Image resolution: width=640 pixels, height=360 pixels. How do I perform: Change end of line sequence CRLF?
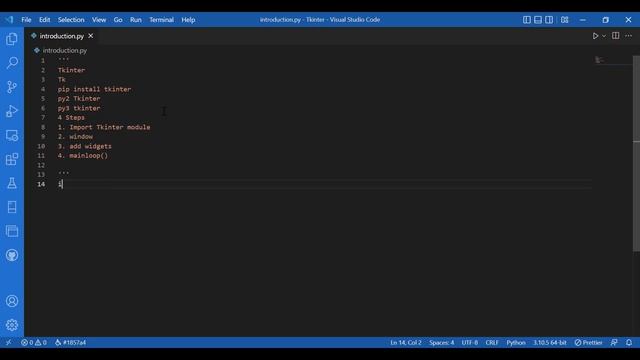click(x=492, y=342)
